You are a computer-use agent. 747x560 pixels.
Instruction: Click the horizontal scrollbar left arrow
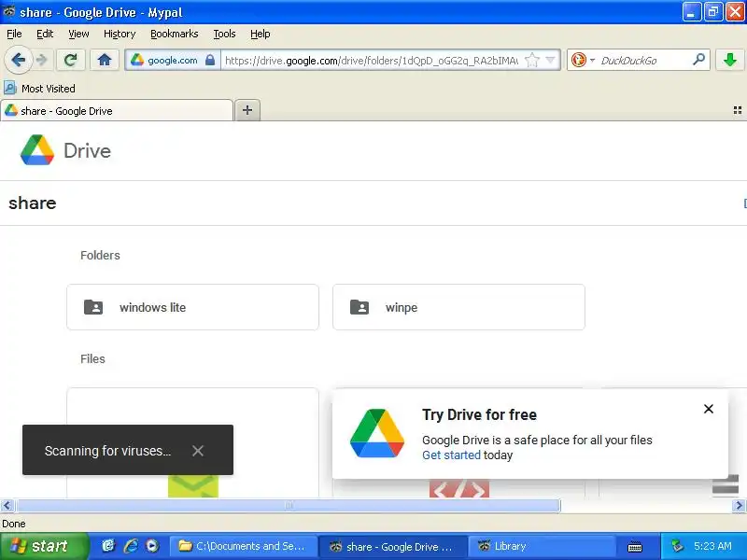pos(7,505)
